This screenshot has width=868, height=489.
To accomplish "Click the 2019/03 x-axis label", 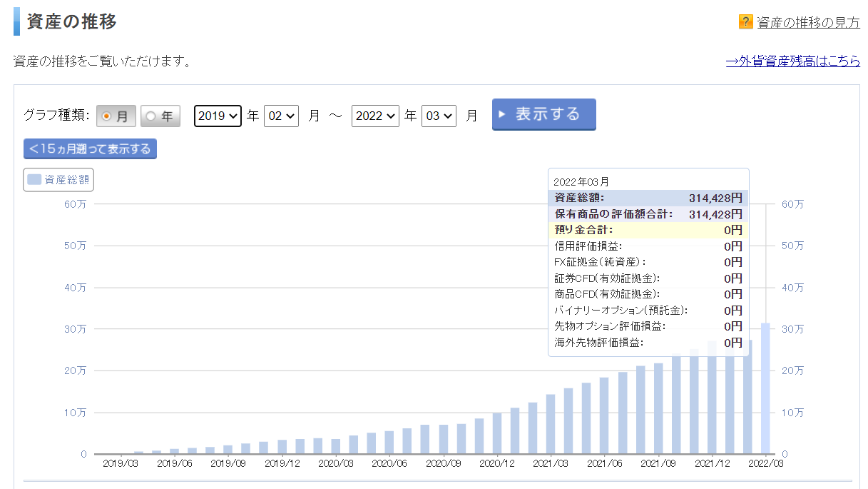I will pos(121,464).
